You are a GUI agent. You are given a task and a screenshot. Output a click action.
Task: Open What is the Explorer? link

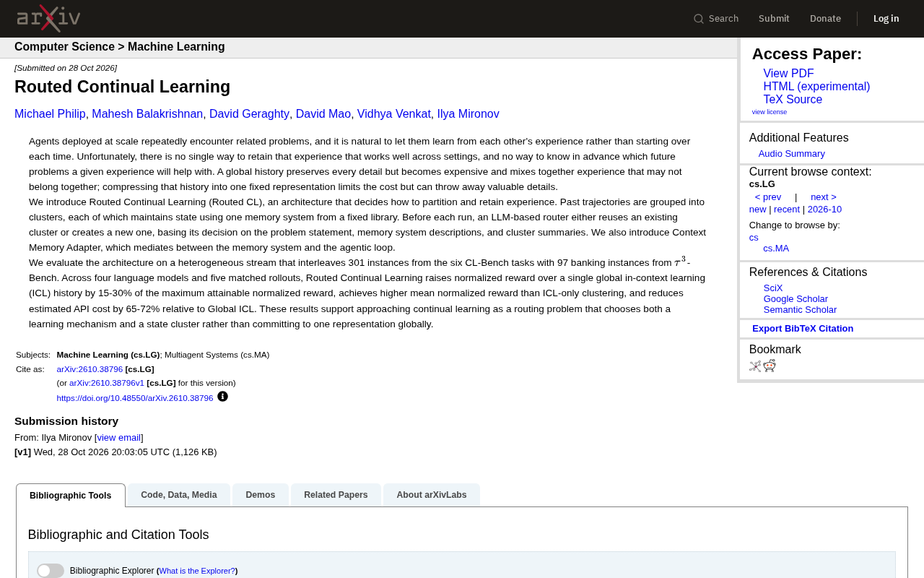[197, 571]
